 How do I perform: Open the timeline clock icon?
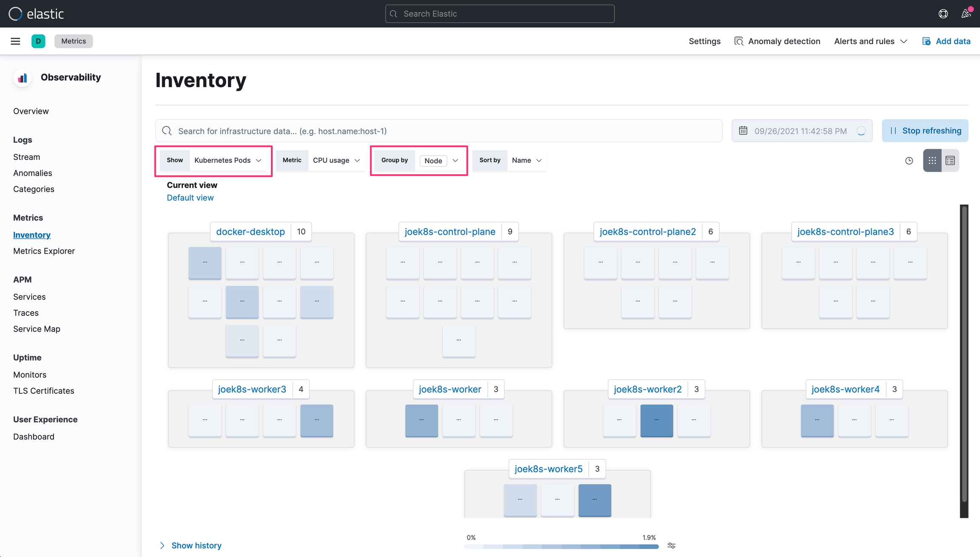pos(909,161)
